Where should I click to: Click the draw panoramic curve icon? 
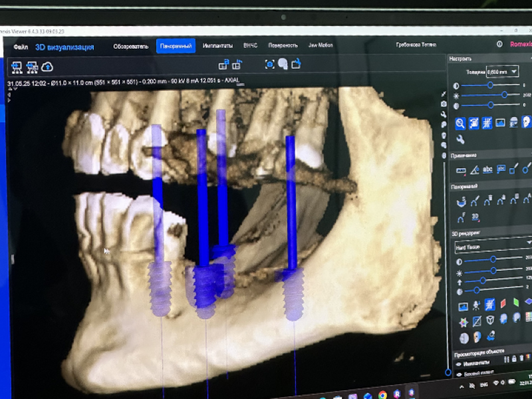point(475,201)
